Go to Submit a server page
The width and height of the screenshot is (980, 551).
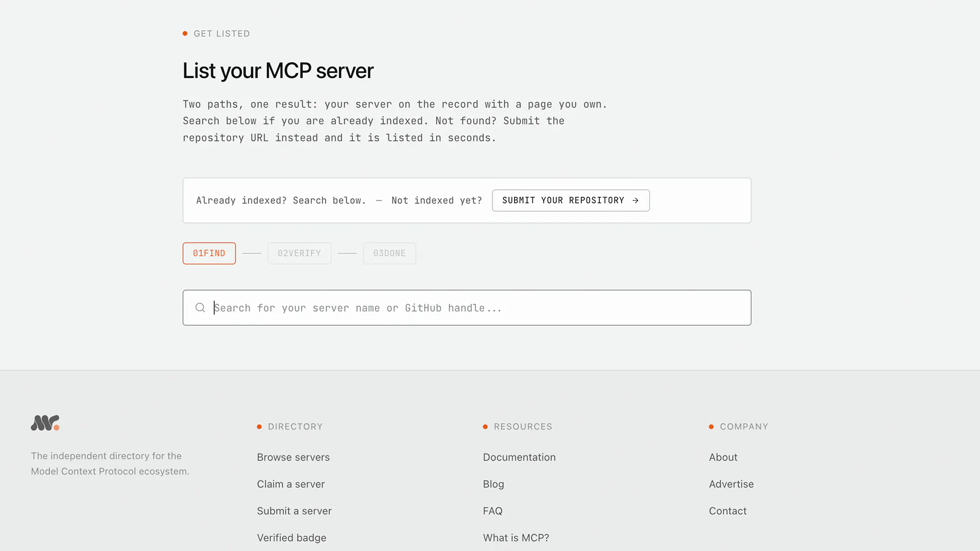point(295,511)
